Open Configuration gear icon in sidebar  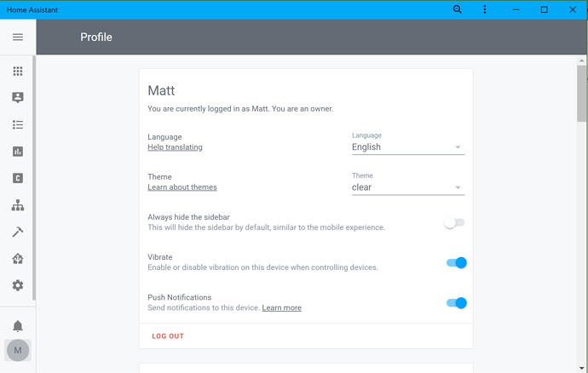coord(18,285)
